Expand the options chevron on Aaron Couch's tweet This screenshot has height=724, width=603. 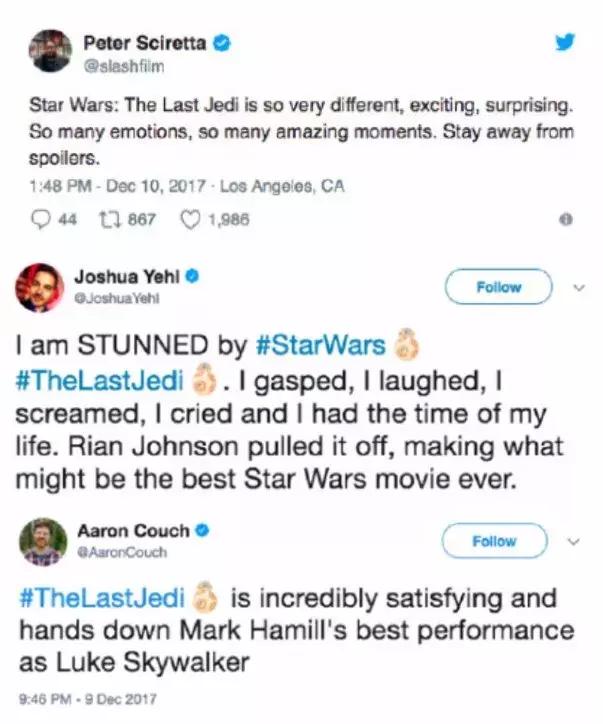pos(575,541)
